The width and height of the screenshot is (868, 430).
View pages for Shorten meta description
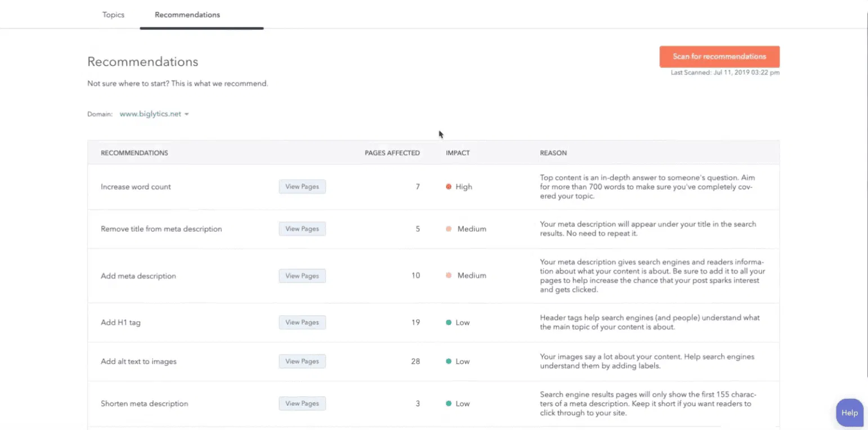click(302, 404)
